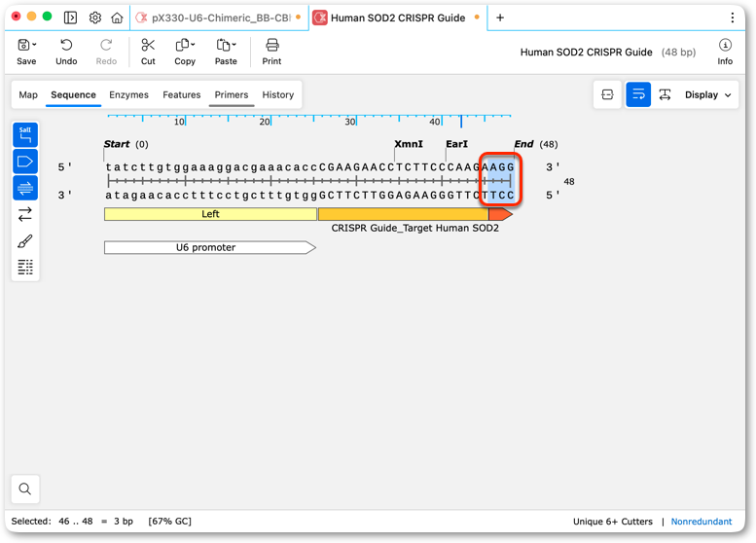Open the Copy options dropdown arrow
756x543 pixels.
click(193, 45)
